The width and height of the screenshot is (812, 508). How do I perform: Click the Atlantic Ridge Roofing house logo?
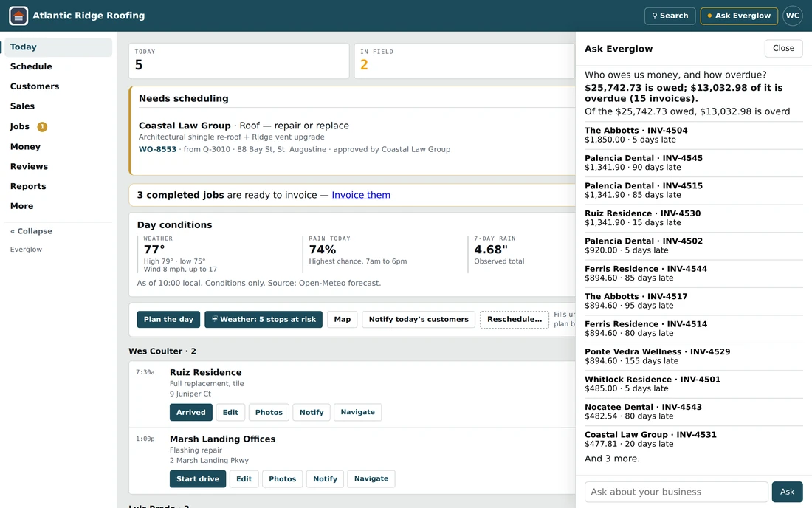pyautogui.click(x=18, y=16)
